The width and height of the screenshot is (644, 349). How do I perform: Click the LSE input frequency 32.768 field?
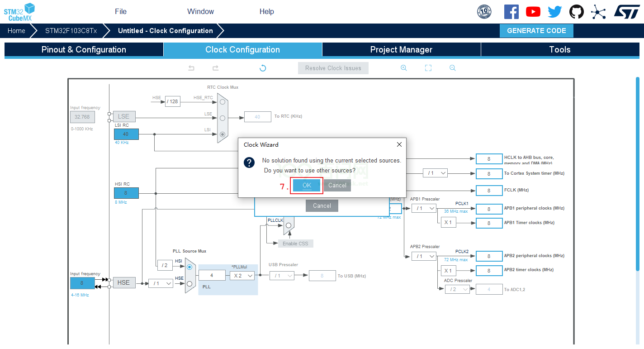click(x=82, y=117)
